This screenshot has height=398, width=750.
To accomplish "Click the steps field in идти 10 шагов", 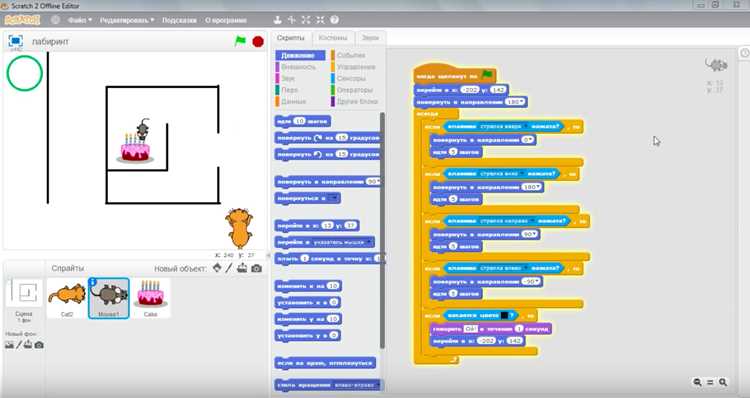I will click(x=299, y=122).
